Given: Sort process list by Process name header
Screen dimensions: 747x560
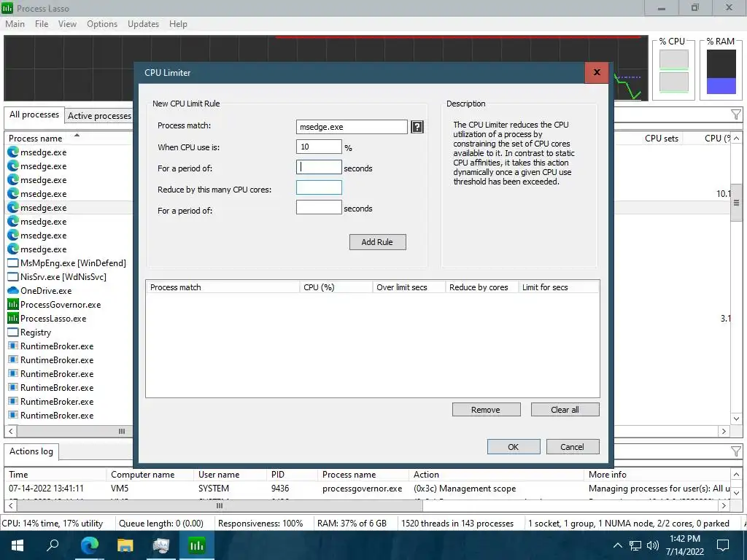Looking at the screenshot, I should [69, 138].
